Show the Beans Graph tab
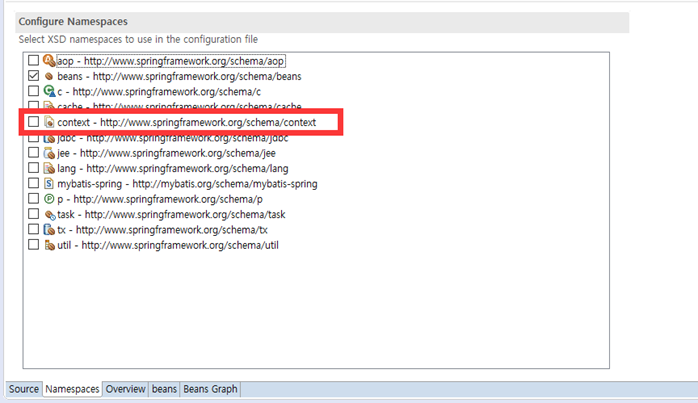This screenshot has width=698, height=403. [x=210, y=389]
